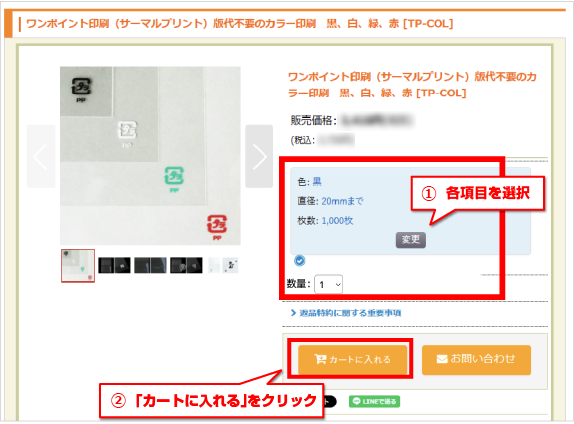Show the previous product image
This screenshot has height=424, width=574.
click(x=41, y=156)
